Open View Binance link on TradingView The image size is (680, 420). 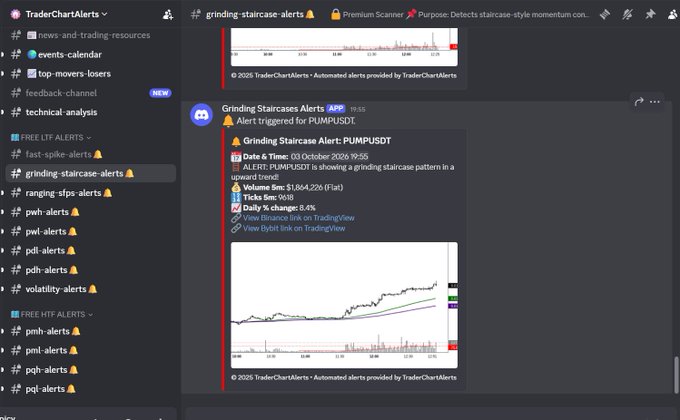(x=298, y=218)
